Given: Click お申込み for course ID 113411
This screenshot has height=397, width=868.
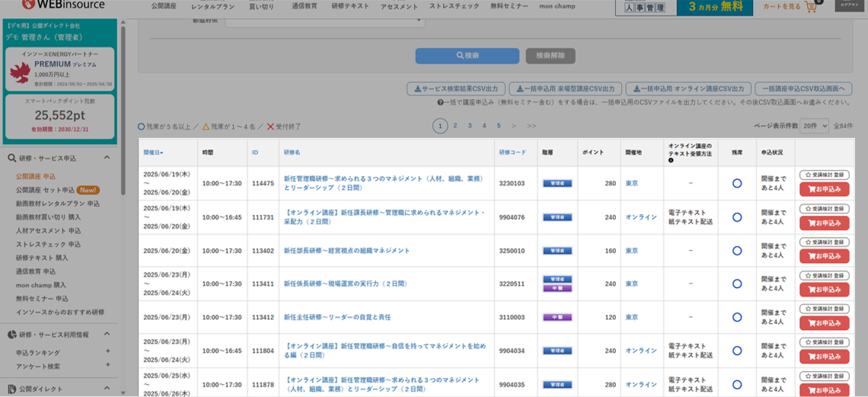Looking at the screenshot, I should pyautogui.click(x=825, y=290).
